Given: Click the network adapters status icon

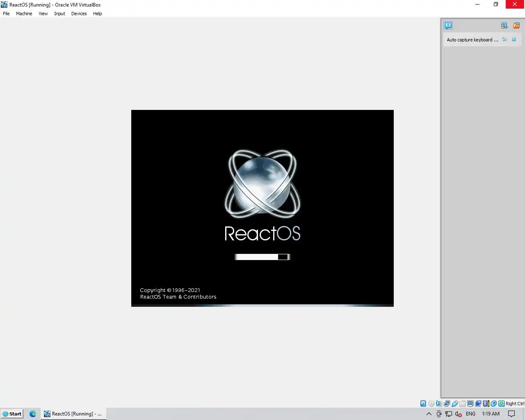Looking at the screenshot, I should click(x=447, y=404).
